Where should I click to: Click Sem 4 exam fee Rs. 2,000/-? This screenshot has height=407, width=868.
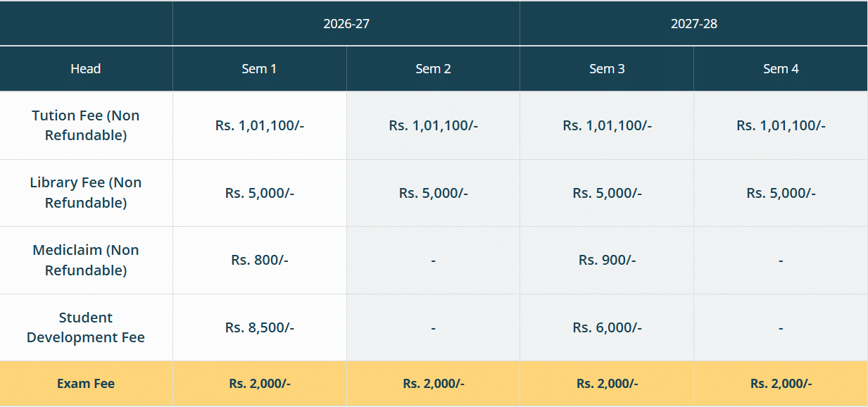coord(781,384)
